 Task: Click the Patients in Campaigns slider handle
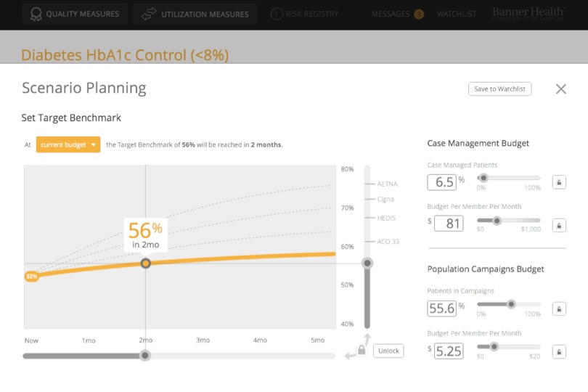point(511,304)
